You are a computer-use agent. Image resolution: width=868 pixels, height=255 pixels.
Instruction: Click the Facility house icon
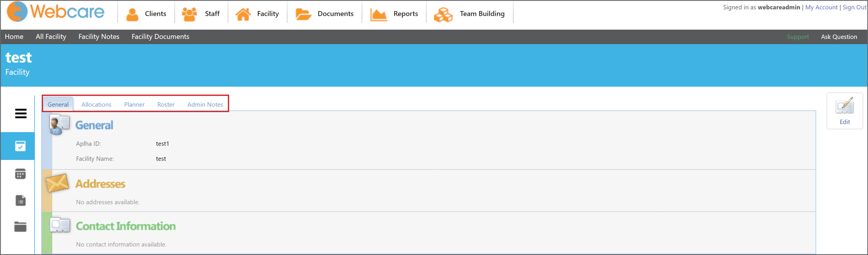(x=243, y=14)
